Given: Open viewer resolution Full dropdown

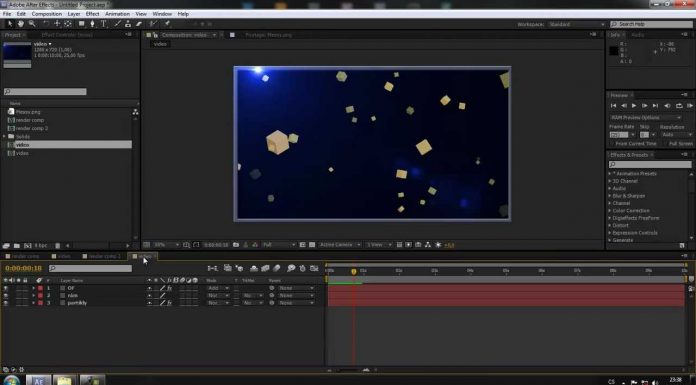Looking at the screenshot, I should [x=279, y=245].
